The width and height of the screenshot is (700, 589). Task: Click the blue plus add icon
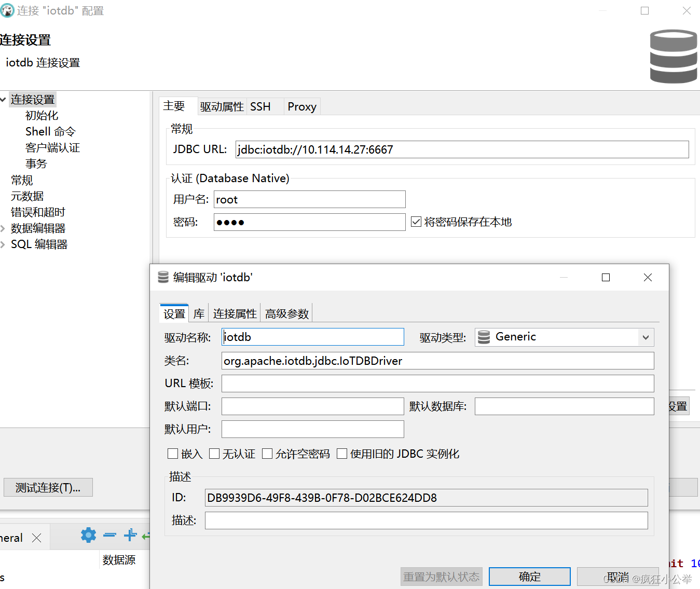(x=130, y=535)
